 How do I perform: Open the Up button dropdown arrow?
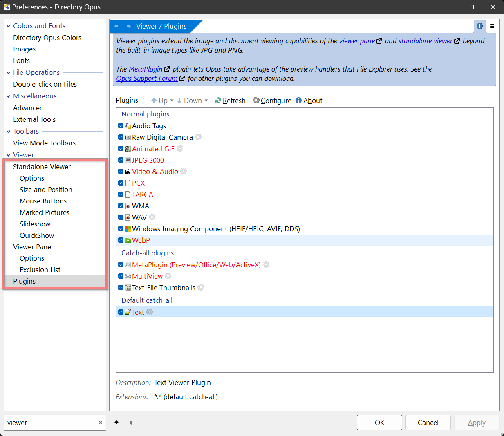(172, 101)
